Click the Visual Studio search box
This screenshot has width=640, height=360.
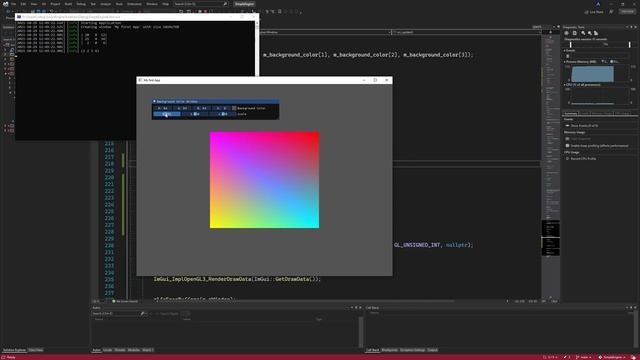pos(200,4)
